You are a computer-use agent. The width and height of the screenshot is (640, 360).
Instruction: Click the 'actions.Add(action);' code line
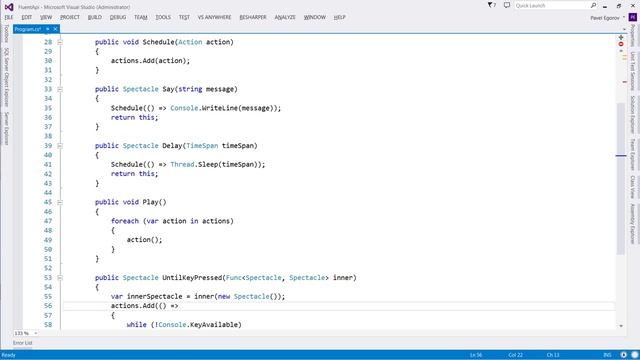click(x=151, y=61)
